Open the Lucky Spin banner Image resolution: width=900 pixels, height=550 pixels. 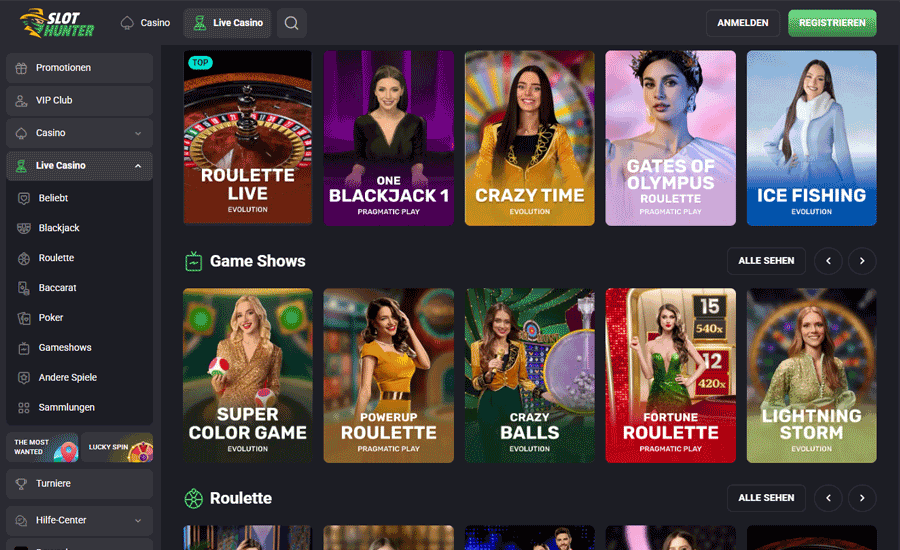pyautogui.click(x=118, y=448)
